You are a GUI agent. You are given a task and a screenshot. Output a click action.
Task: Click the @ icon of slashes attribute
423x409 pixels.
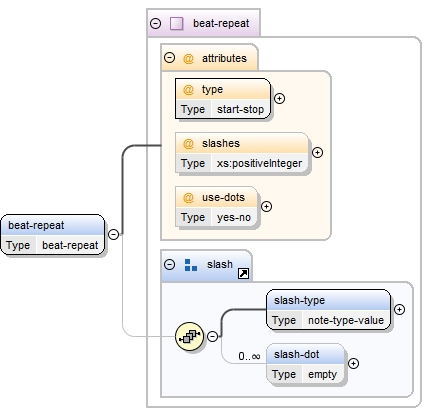[x=188, y=144]
